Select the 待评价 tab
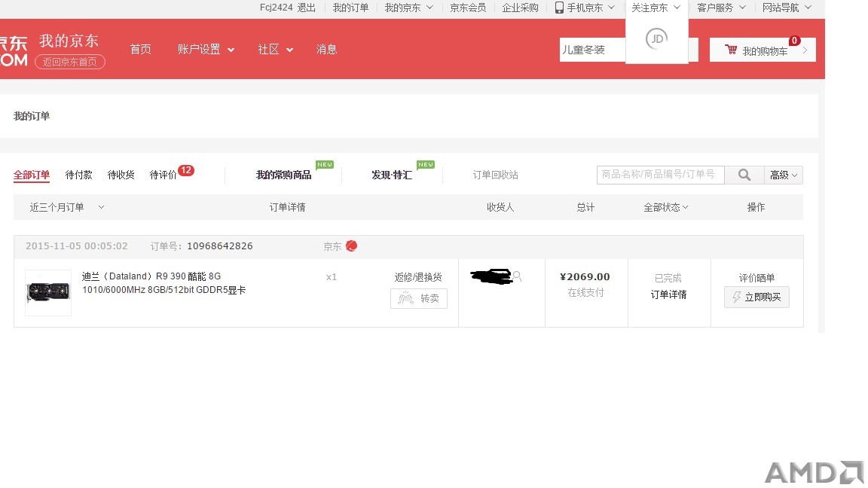Image resolution: width=868 pixels, height=488 pixels. click(x=163, y=175)
